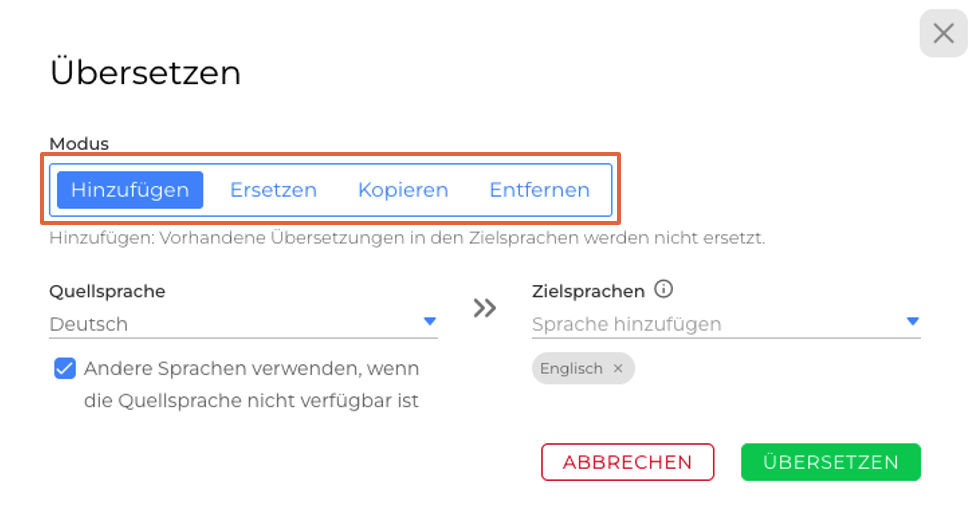Select the Hinzufügen mode

click(130, 190)
